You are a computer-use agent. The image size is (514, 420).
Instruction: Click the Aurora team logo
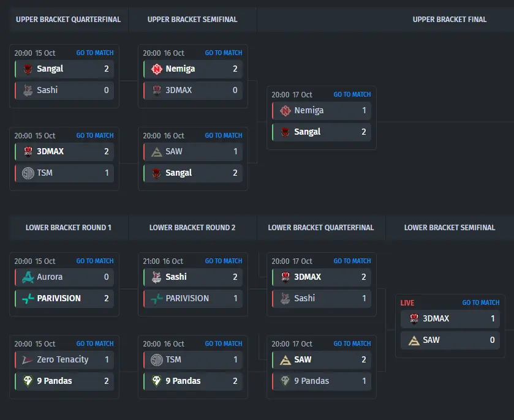coord(28,277)
